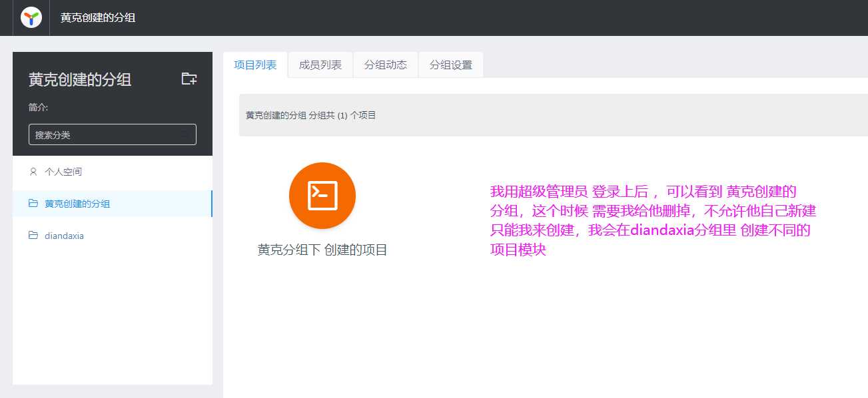868x398 pixels.
Task: Click the folder icon beside 黄克创建的分组
Action: click(33, 204)
